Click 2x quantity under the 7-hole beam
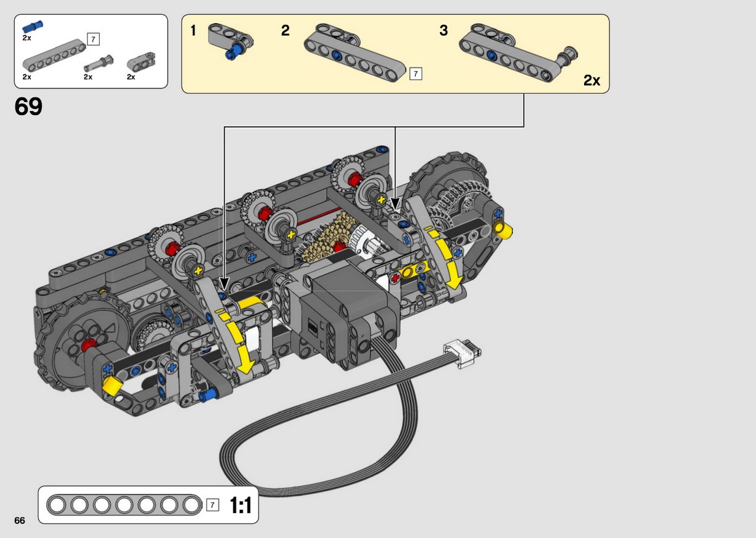The height and width of the screenshot is (538, 756). pos(27,77)
